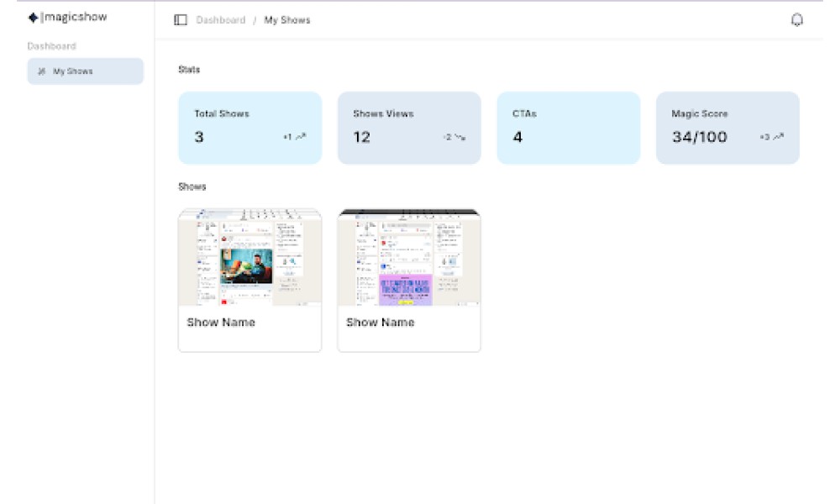Click the value 4 under CTAs
The image size is (840, 504).
click(x=517, y=137)
